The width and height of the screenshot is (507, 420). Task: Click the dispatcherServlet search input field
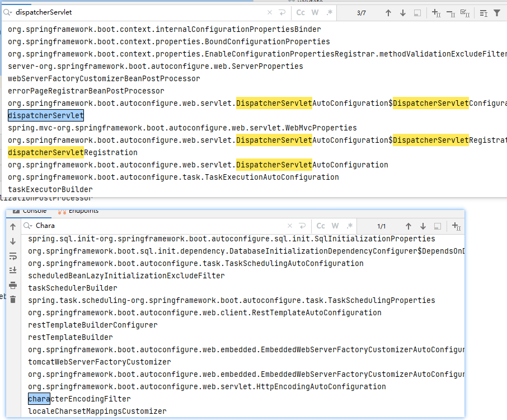139,13
